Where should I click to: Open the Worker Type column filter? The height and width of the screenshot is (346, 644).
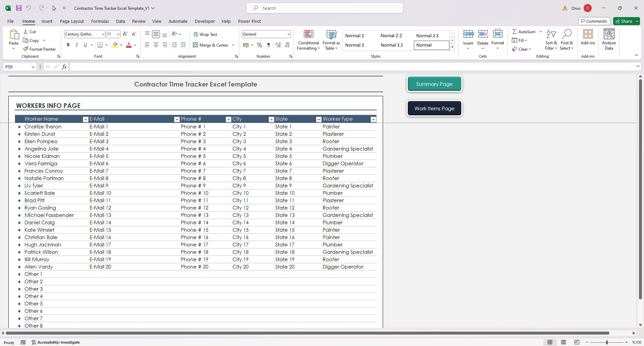(x=373, y=119)
